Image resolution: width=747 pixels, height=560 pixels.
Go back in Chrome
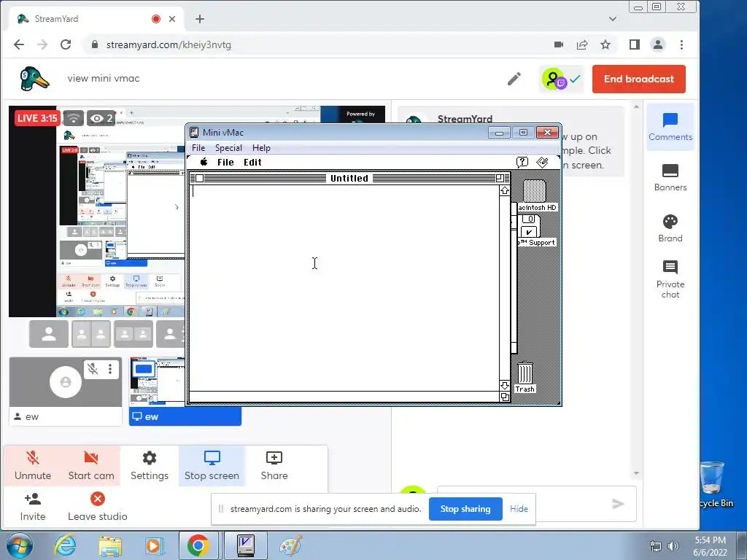(x=19, y=44)
